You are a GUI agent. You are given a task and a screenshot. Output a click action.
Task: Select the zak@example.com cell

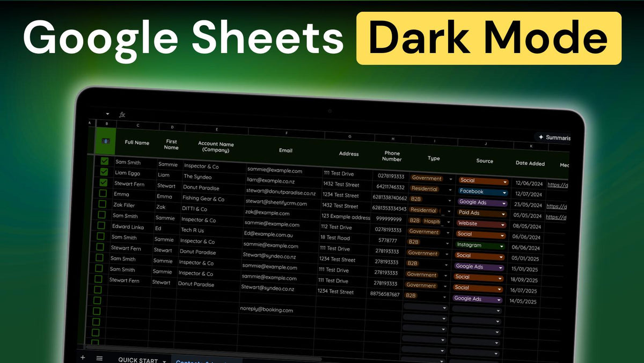267,213
